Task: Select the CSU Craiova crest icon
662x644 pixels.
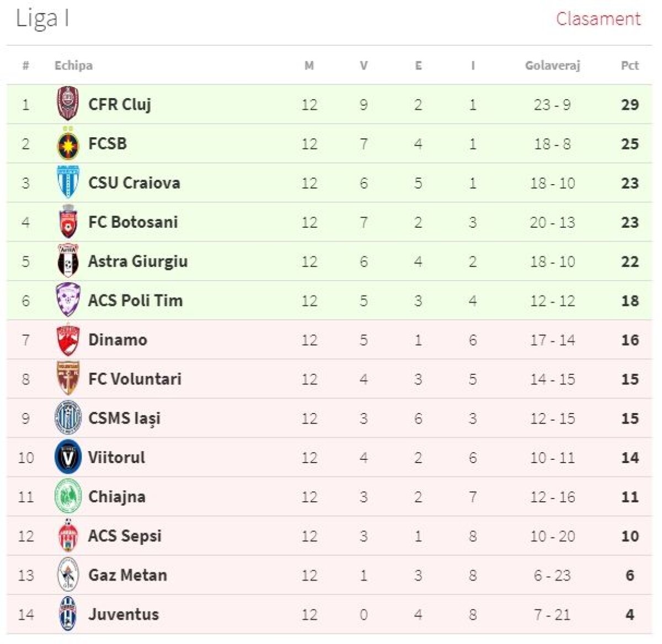Action: pos(68,183)
